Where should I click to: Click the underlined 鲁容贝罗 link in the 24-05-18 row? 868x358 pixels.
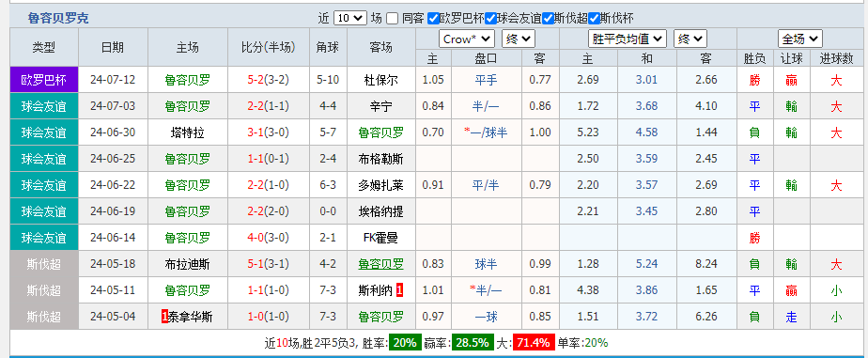click(380, 264)
